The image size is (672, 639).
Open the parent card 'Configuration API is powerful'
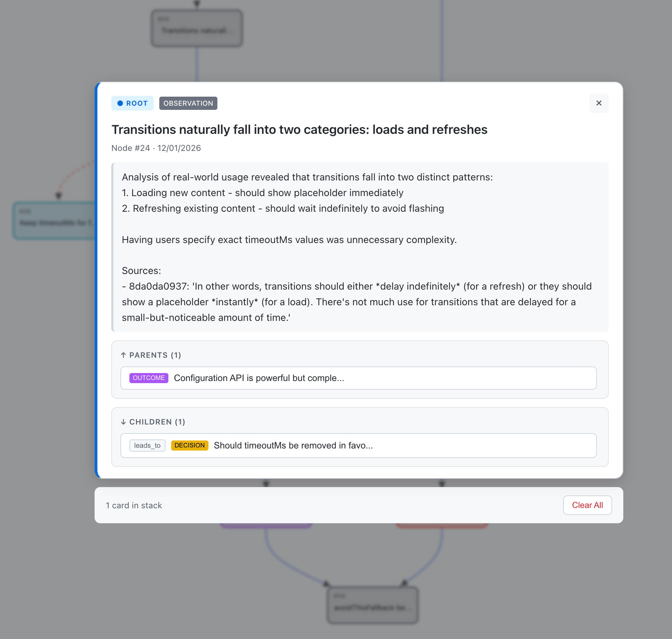pos(358,378)
